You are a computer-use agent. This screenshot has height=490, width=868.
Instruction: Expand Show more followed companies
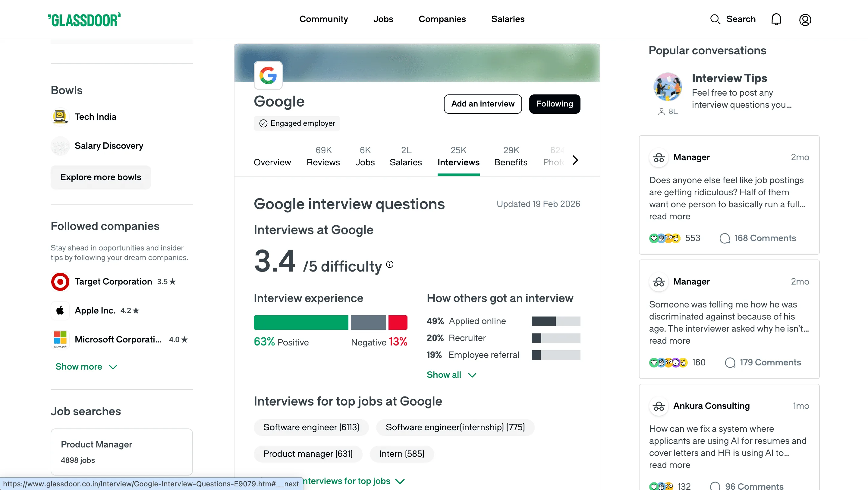coord(86,367)
